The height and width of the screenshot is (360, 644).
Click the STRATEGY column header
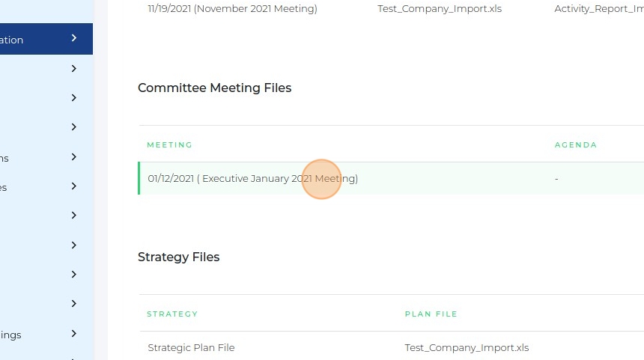tap(172, 314)
